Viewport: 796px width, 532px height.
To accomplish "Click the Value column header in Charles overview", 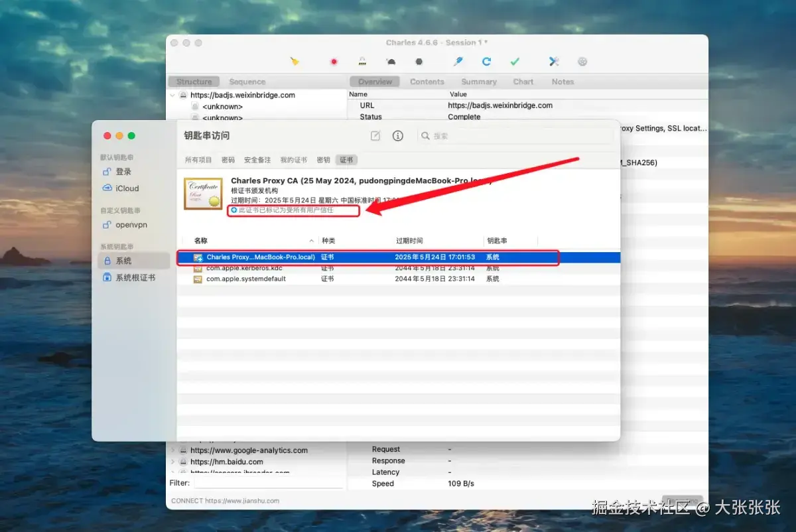I will pos(458,94).
